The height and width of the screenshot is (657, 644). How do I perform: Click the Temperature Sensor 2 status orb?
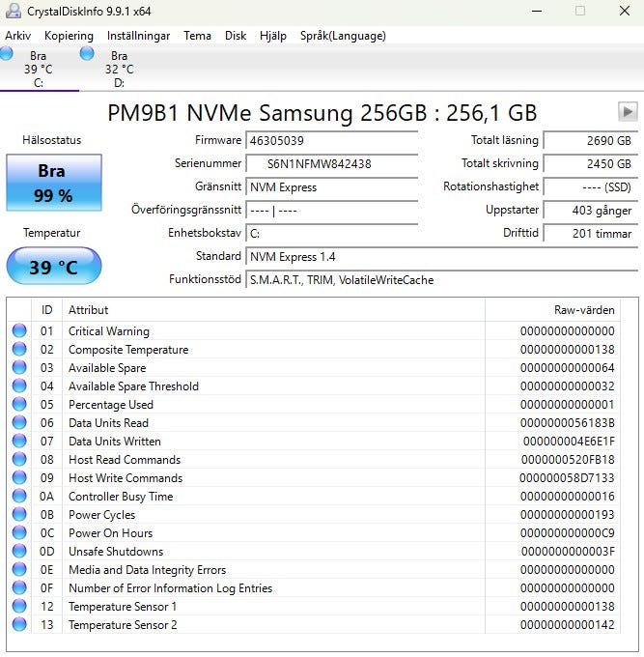pos(19,624)
